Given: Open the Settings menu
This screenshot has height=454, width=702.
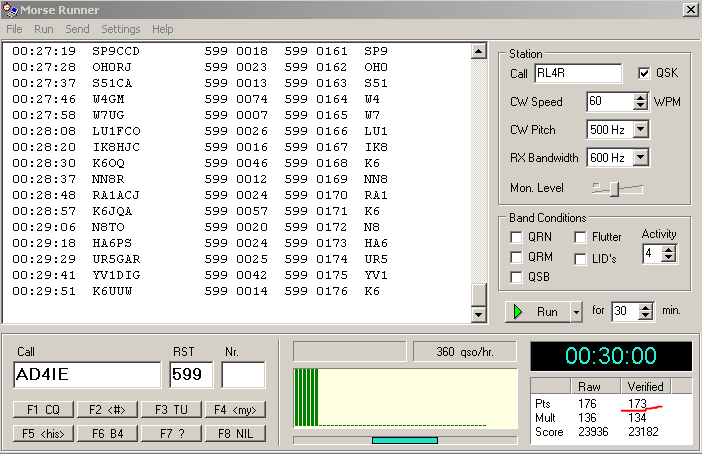Looking at the screenshot, I should 120,29.
